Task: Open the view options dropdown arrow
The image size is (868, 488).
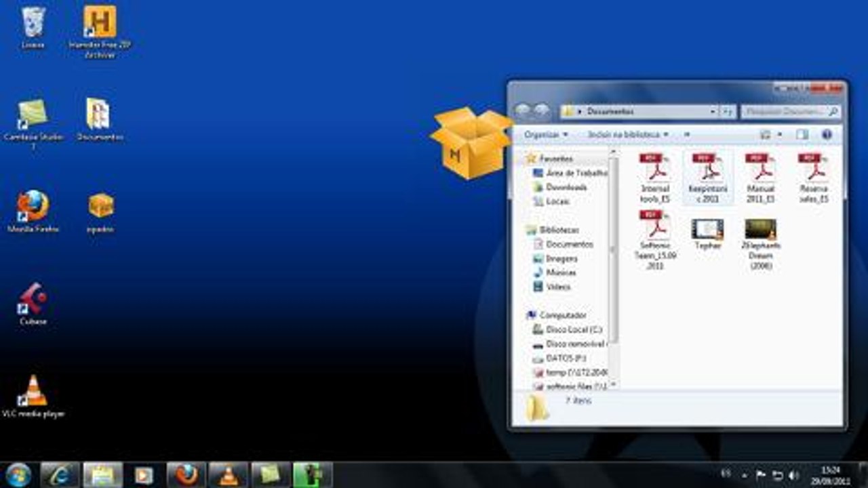Action: [x=780, y=135]
